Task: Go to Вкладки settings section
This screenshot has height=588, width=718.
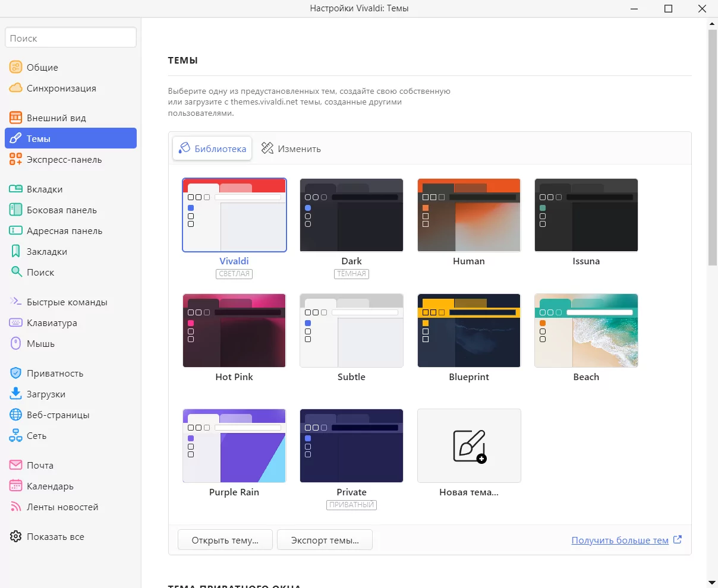Action: 71,189
